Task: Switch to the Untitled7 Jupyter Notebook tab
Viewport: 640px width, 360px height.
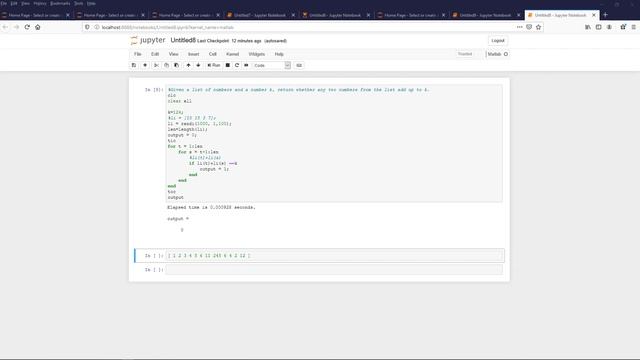Action: point(260,15)
